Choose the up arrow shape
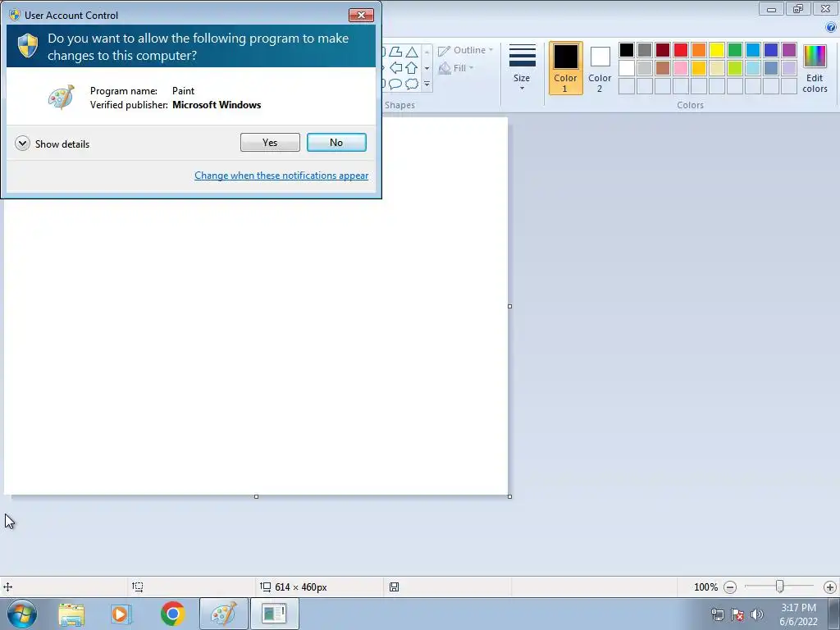The height and width of the screenshot is (630, 840). click(412, 67)
